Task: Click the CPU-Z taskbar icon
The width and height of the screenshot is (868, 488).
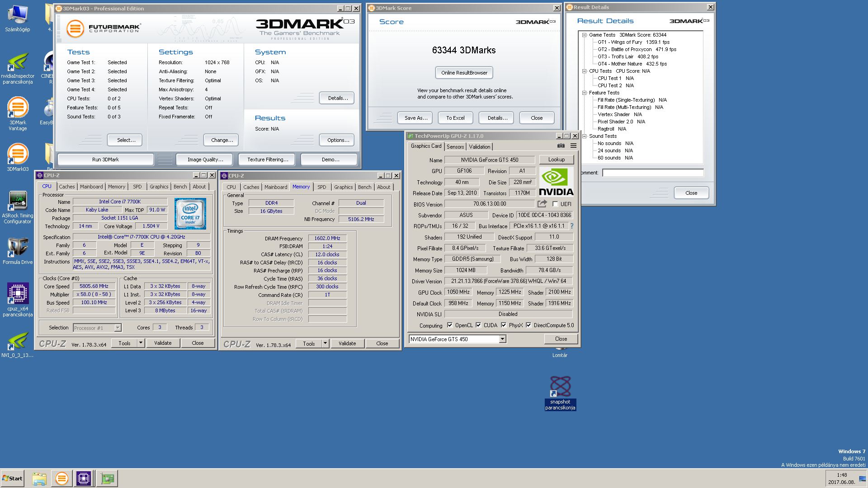Action: pos(84,479)
